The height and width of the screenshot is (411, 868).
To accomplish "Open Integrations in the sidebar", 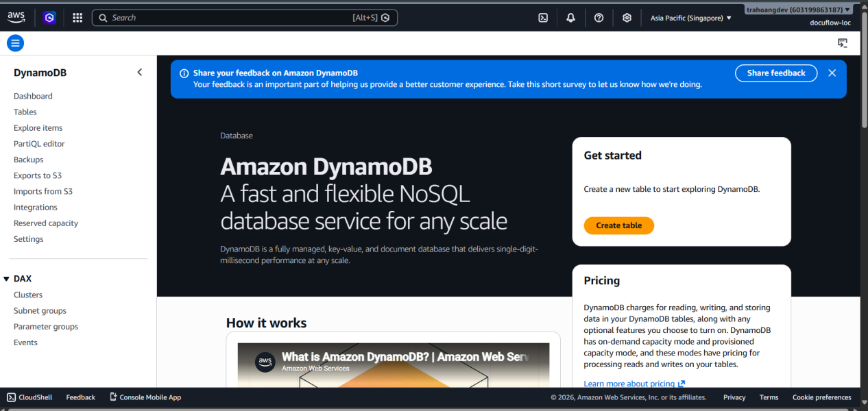I will pos(36,207).
